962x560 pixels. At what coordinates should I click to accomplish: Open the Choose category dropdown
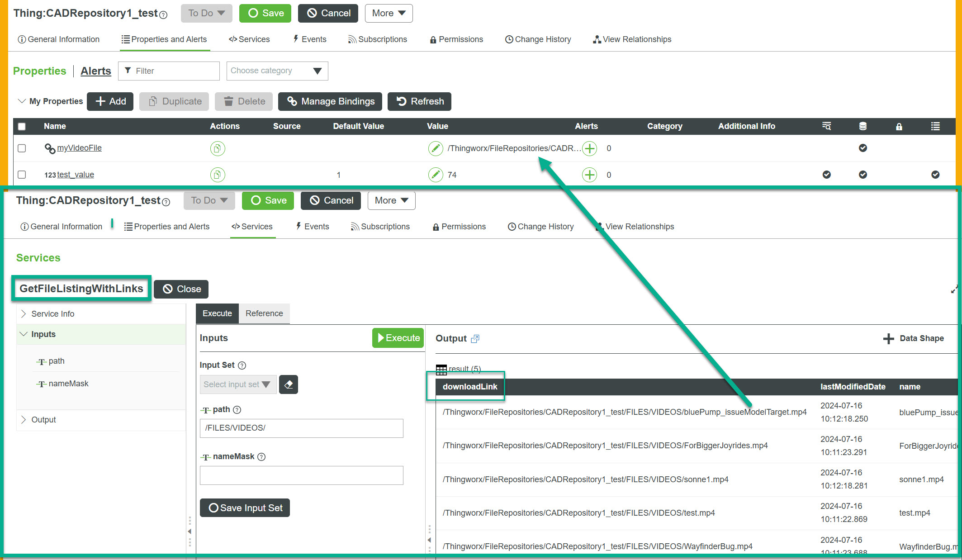tap(277, 71)
